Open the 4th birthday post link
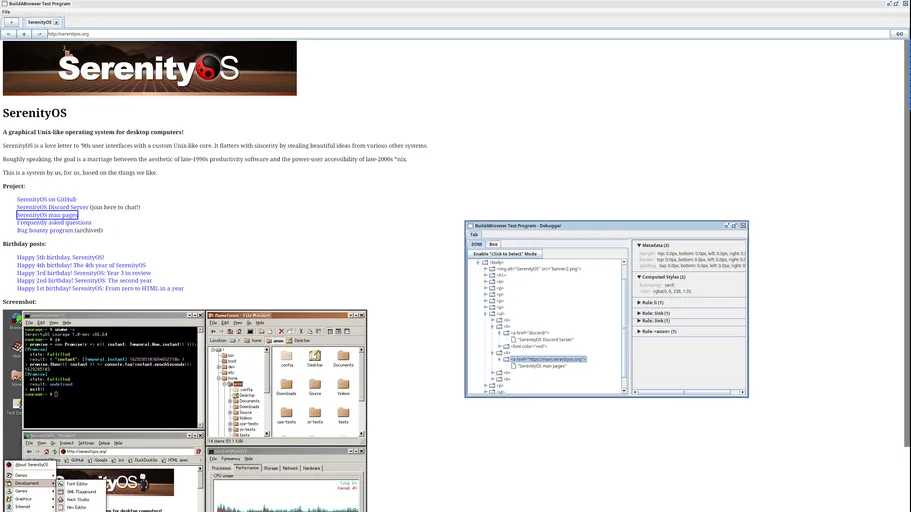 click(x=81, y=265)
